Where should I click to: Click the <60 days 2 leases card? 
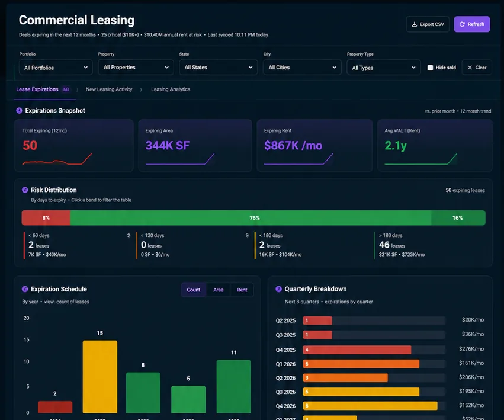(x=78, y=245)
